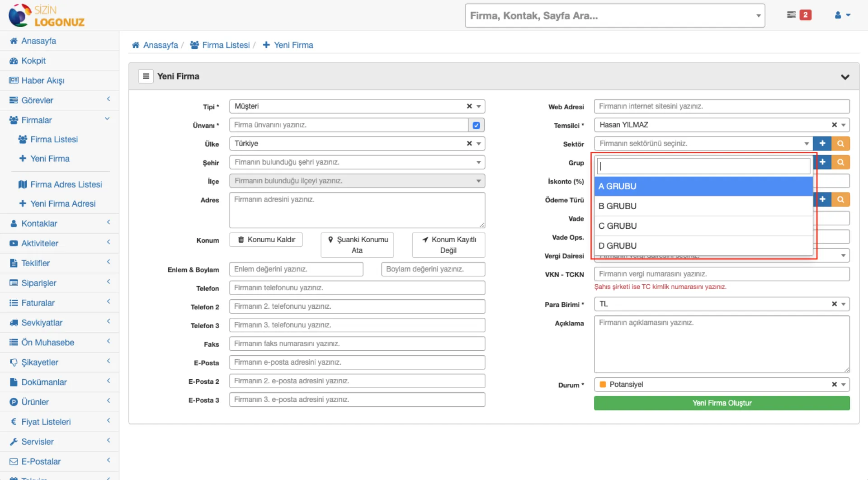This screenshot has width=868, height=480.
Task: Toggle the checkbox beside the Ünvanı field
Action: tap(476, 125)
